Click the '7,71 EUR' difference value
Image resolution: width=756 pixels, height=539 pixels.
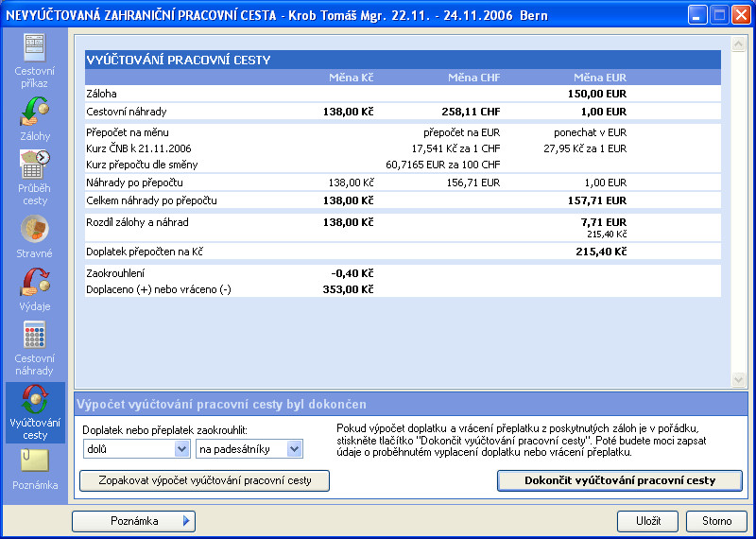pos(604,222)
